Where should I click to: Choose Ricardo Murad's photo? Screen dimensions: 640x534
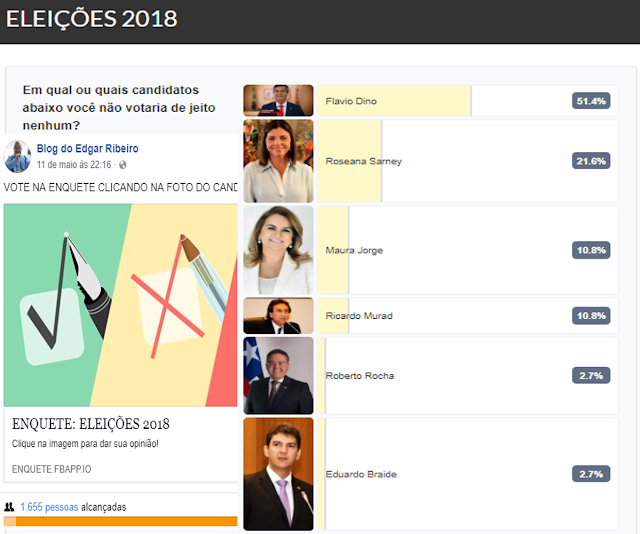(x=278, y=316)
